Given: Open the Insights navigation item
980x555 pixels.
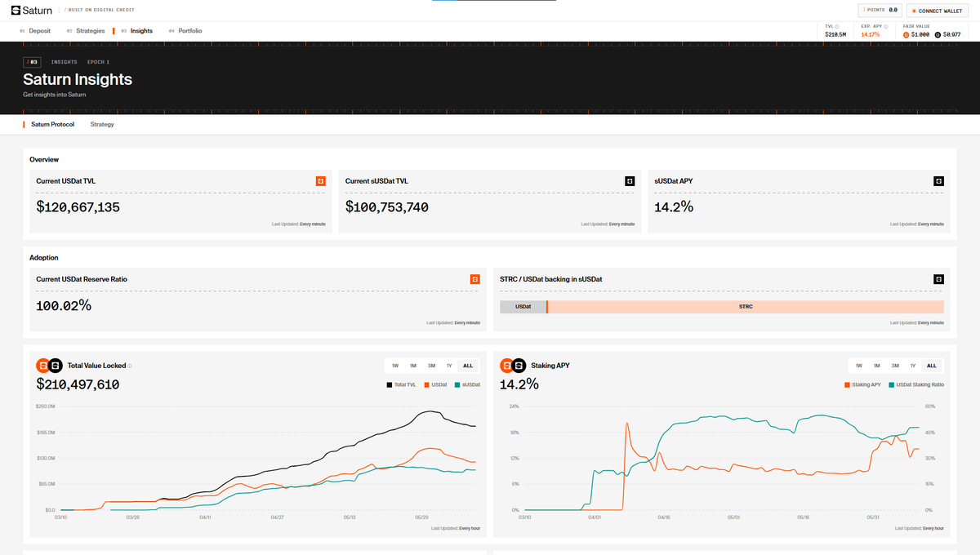Looking at the screenshot, I should (x=136, y=31).
